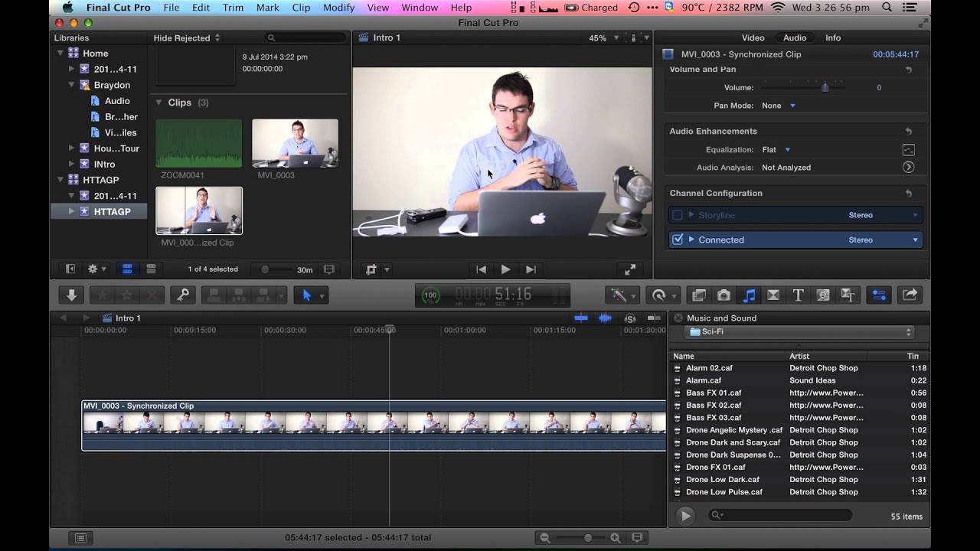The height and width of the screenshot is (551, 980).
Task: Toggle timeline skimming
Action: pos(581,318)
